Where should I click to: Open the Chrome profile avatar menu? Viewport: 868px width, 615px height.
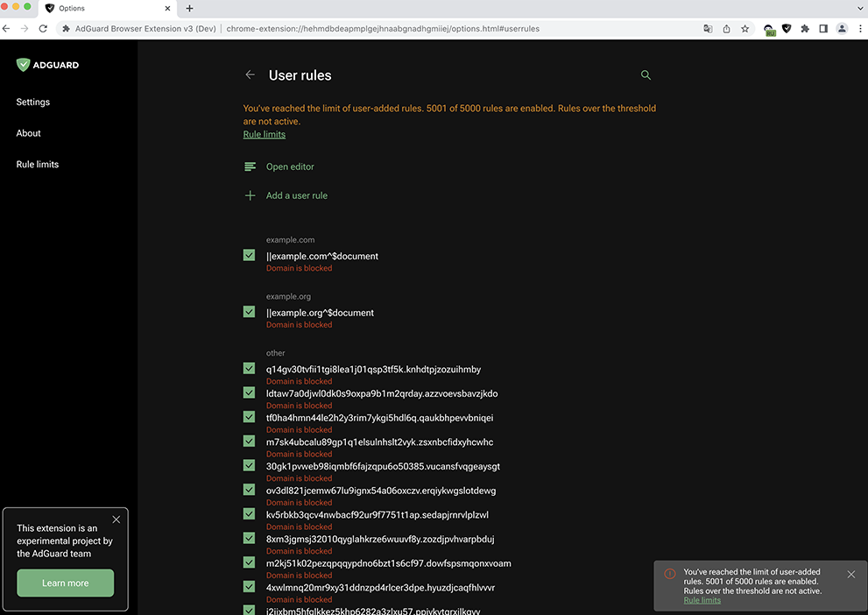[842, 29]
